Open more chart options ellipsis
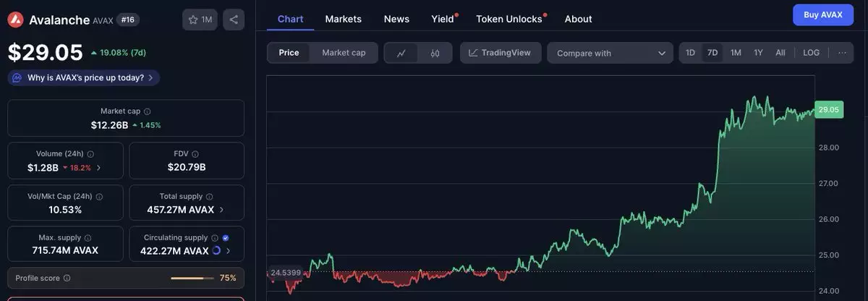 click(x=842, y=53)
